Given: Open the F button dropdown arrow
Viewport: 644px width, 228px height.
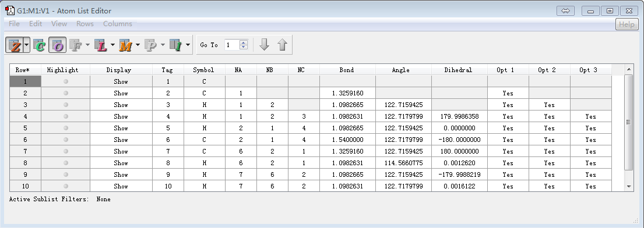Looking at the screenshot, I should [x=87, y=45].
